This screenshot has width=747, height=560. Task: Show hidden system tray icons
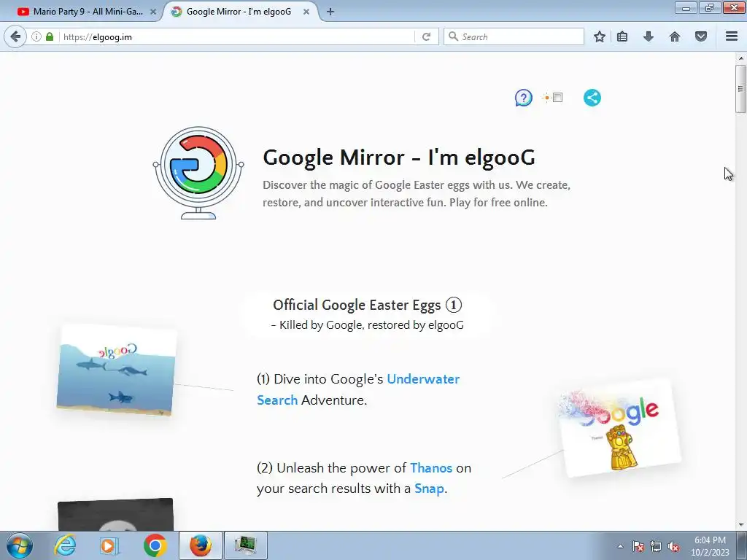click(620, 546)
